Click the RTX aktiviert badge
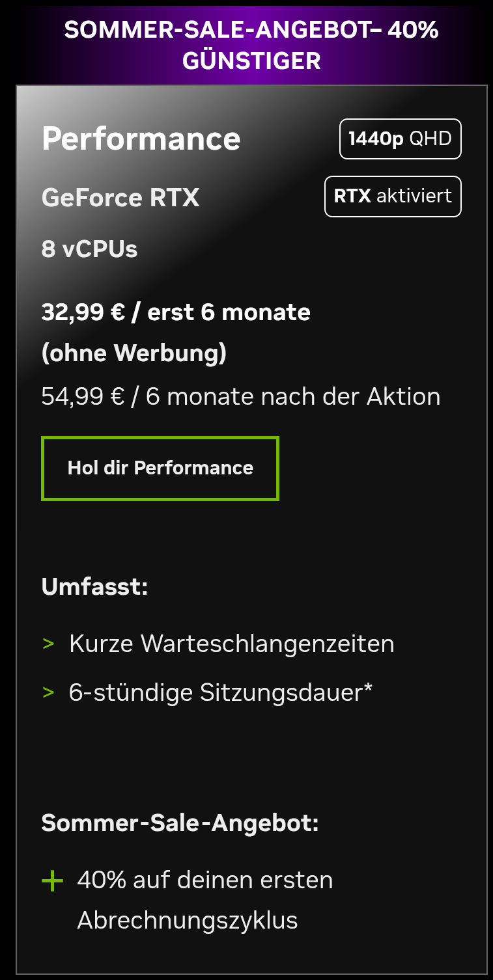493x980 pixels. (x=393, y=196)
